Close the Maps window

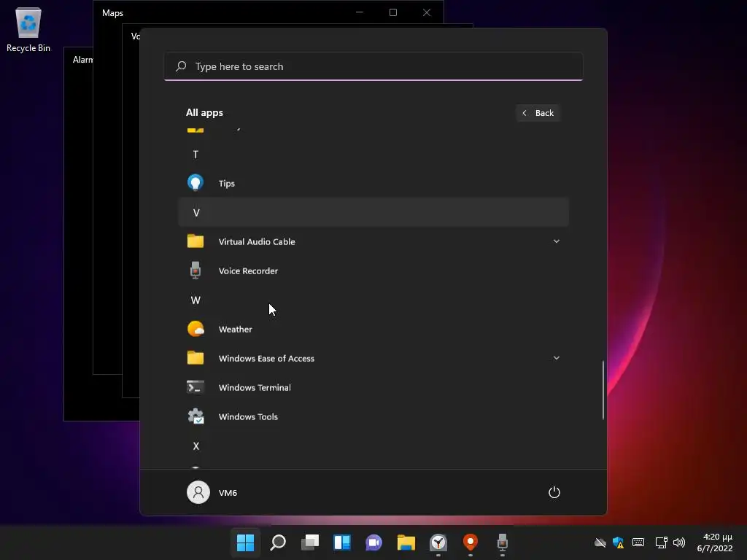[x=427, y=12]
